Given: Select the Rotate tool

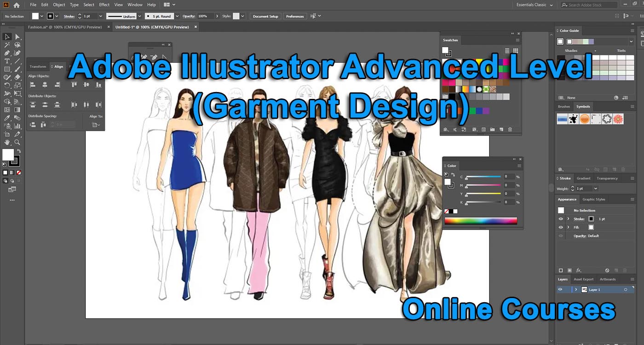Looking at the screenshot, I should [7, 85].
